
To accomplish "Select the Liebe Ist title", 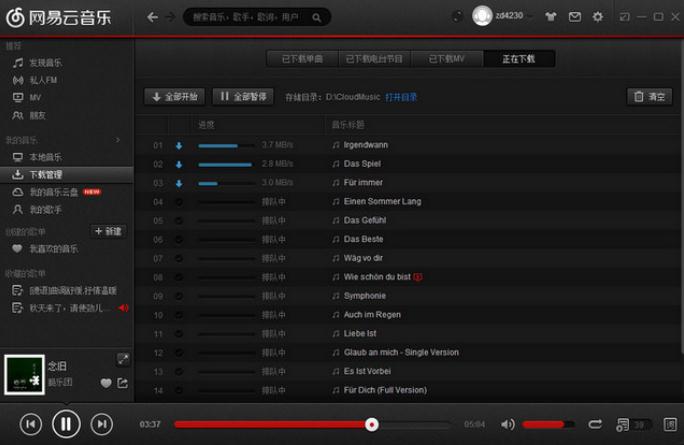I will [x=360, y=333].
